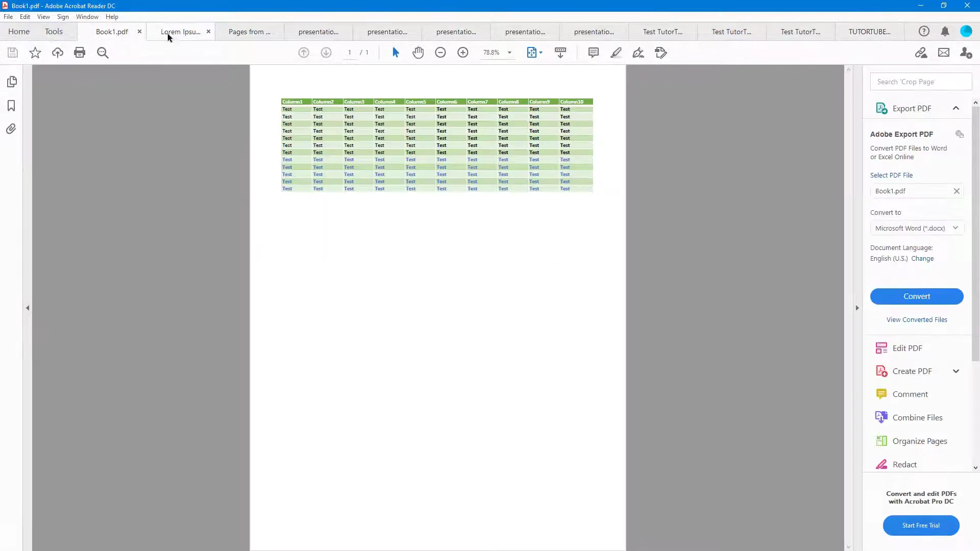Open the Organize Pages tool
The image size is (980, 551).
(x=920, y=441)
